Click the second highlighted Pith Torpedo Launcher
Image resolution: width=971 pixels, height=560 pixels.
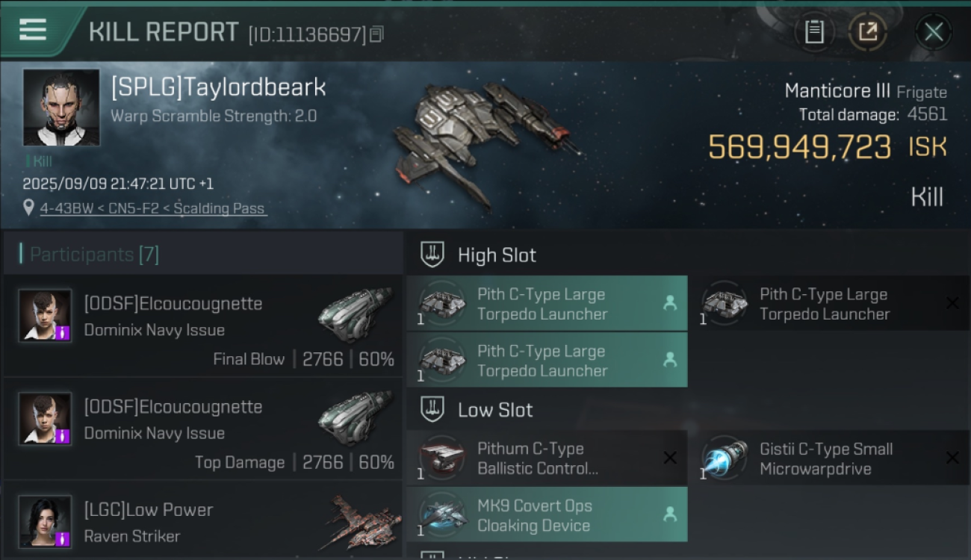[547, 360]
